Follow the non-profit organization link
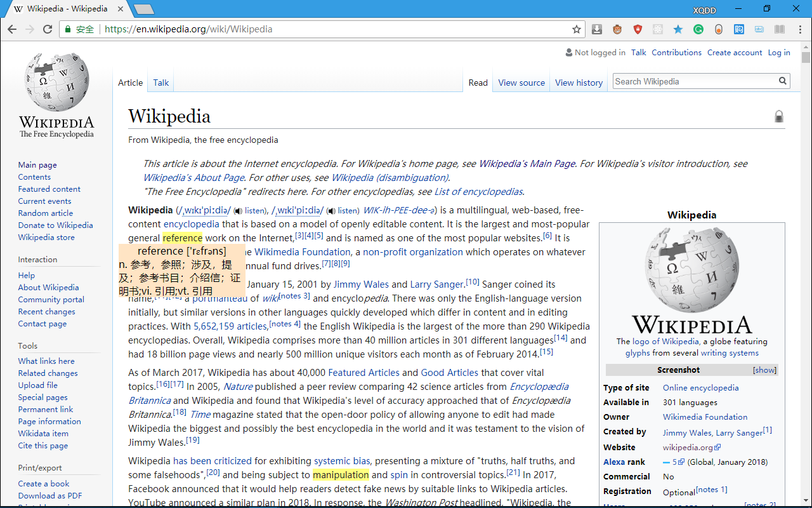This screenshot has height=508, width=812. click(413, 252)
